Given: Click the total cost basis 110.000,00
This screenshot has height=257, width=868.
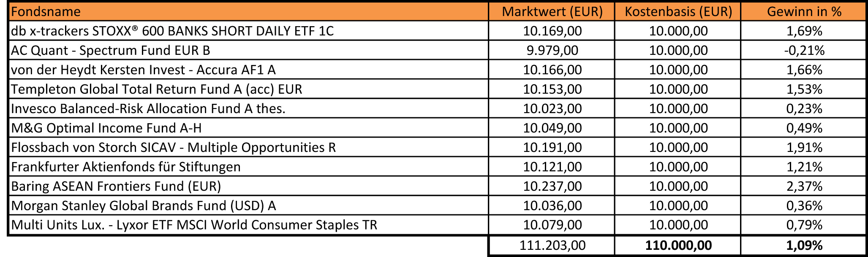Looking at the screenshot, I should coord(678,246).
